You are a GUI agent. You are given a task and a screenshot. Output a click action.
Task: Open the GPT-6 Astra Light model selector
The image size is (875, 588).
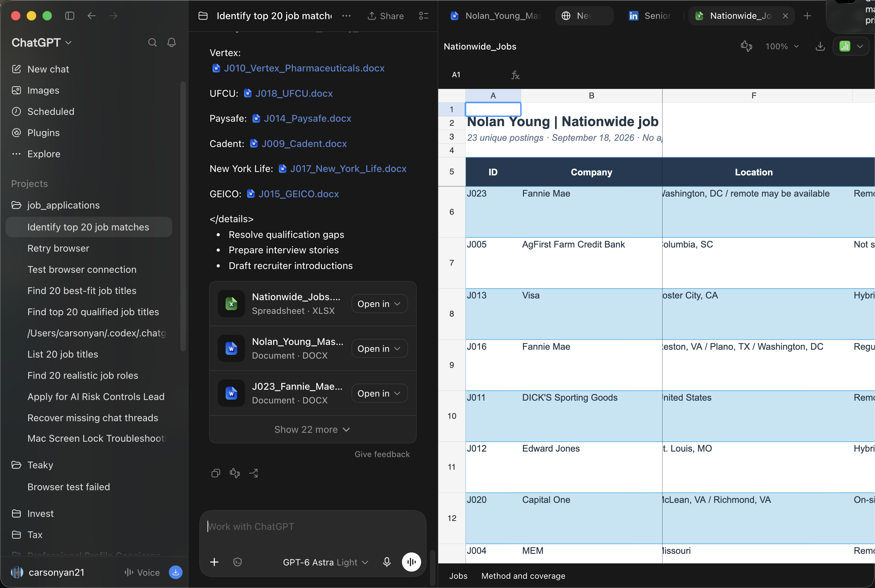click(325, 562)
